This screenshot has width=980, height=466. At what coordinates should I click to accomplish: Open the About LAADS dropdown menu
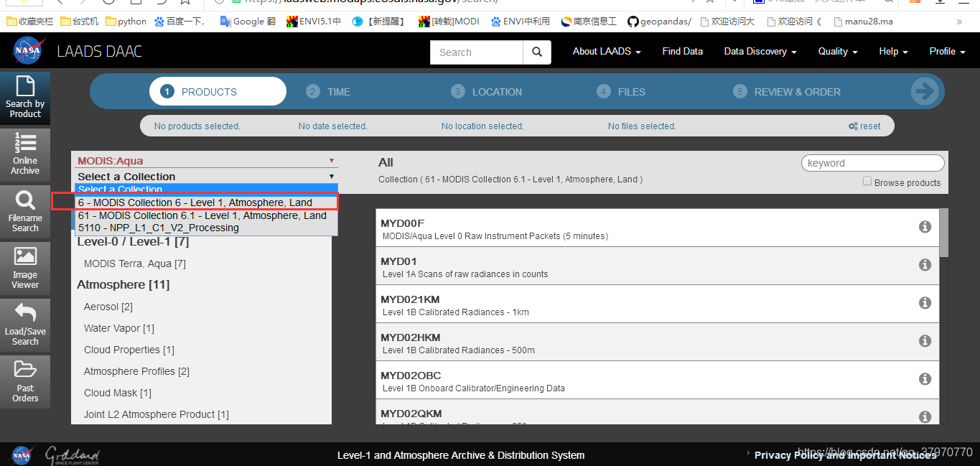[x=607, y=51]
